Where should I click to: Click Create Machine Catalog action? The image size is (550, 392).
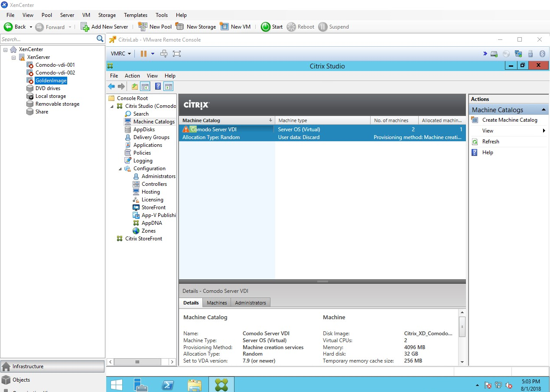(x=510, y=120)
